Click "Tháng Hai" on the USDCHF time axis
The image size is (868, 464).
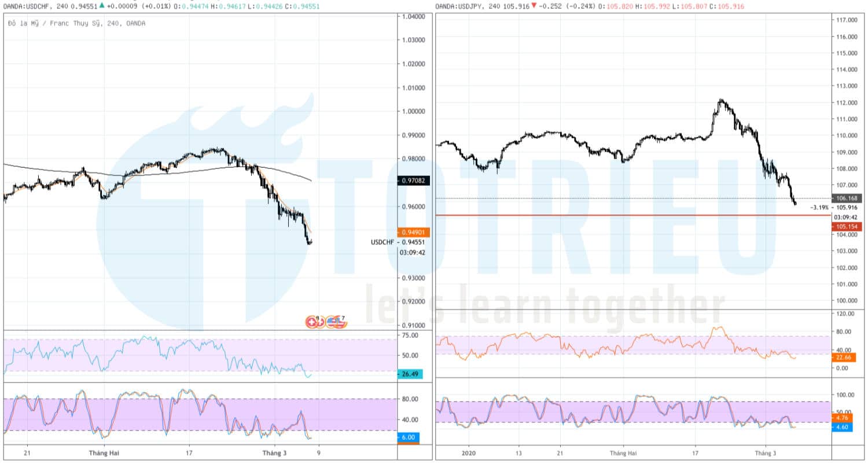pos(104,454)
